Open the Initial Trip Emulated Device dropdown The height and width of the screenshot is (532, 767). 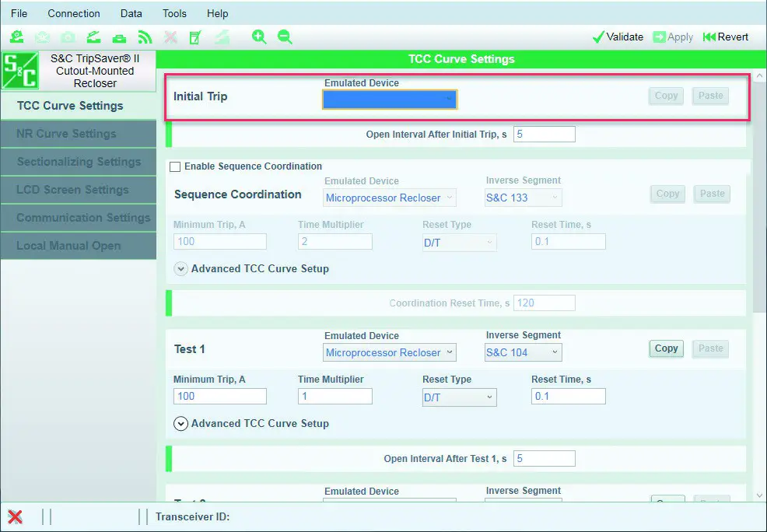(390, 100)
